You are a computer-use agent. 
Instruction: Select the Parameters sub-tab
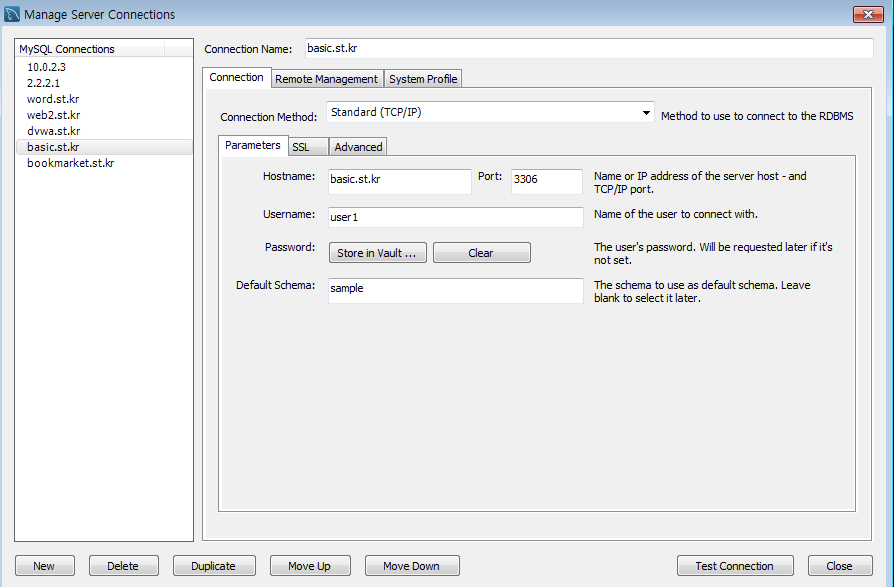point(253,145)
